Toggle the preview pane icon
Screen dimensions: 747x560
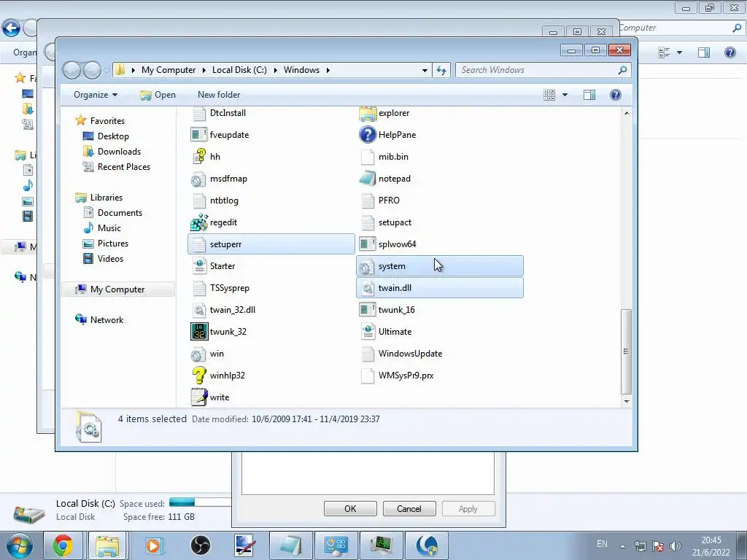[x=589, y=95]
